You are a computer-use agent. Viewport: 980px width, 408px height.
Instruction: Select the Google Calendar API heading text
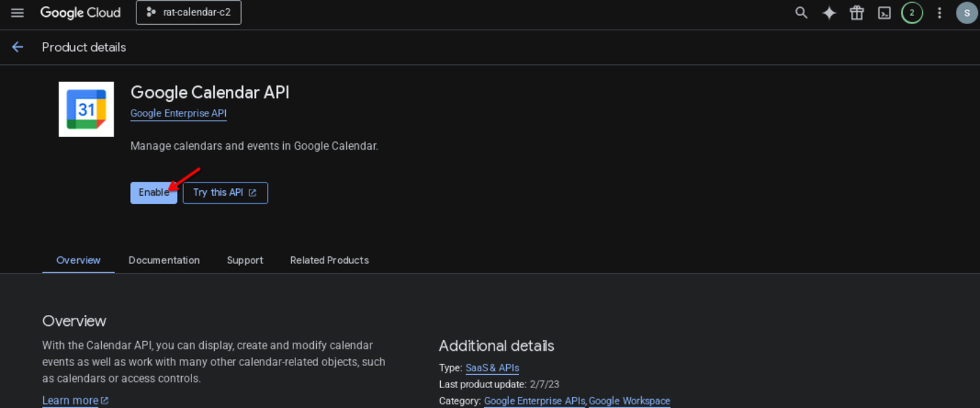pos(210,92)
